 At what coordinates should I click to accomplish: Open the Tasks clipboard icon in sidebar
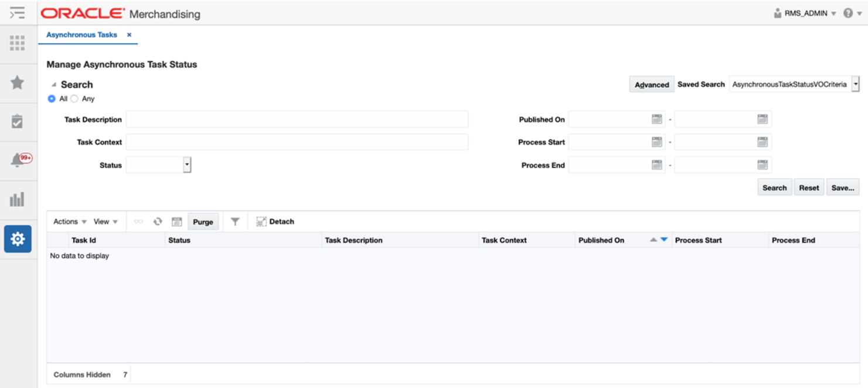tap(18, 121)
